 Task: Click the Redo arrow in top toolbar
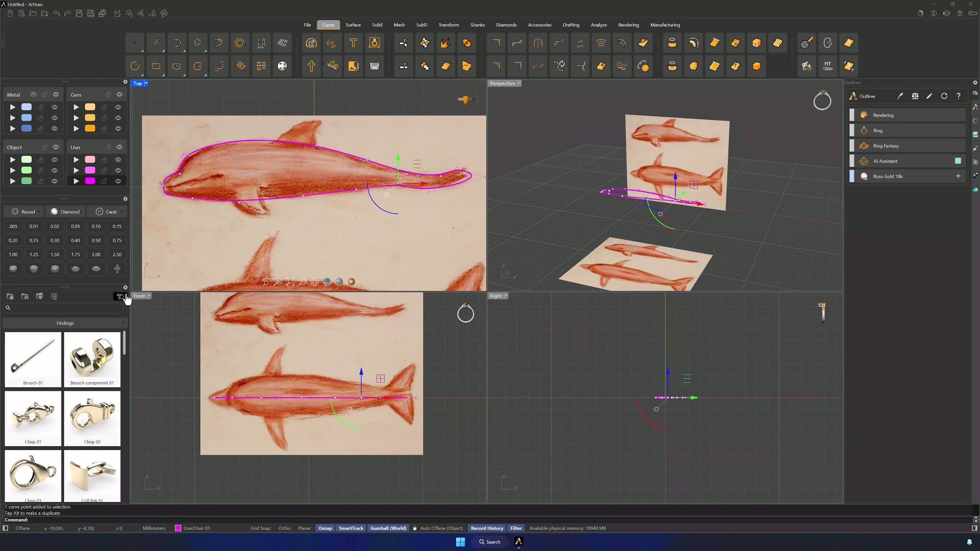click(x=67, y=13)
